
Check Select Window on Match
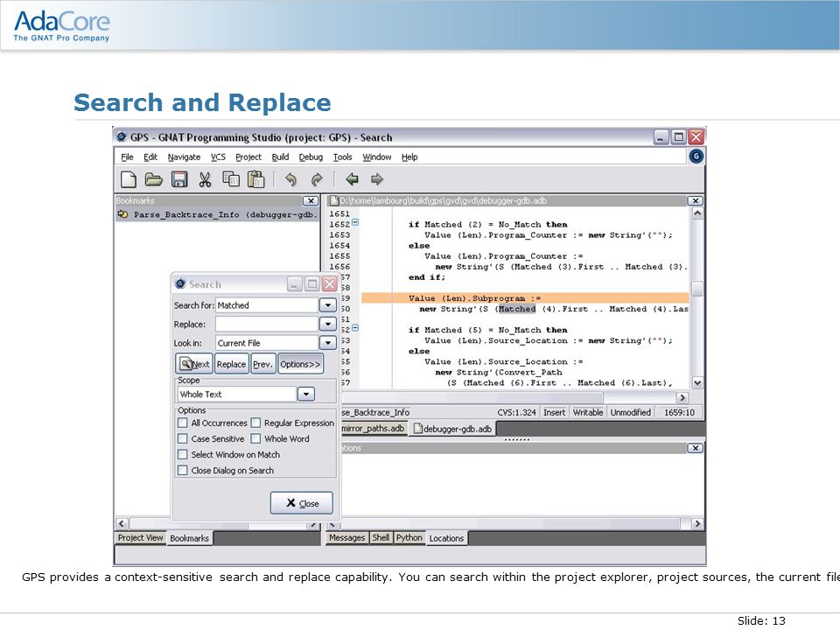click(183, 454)
